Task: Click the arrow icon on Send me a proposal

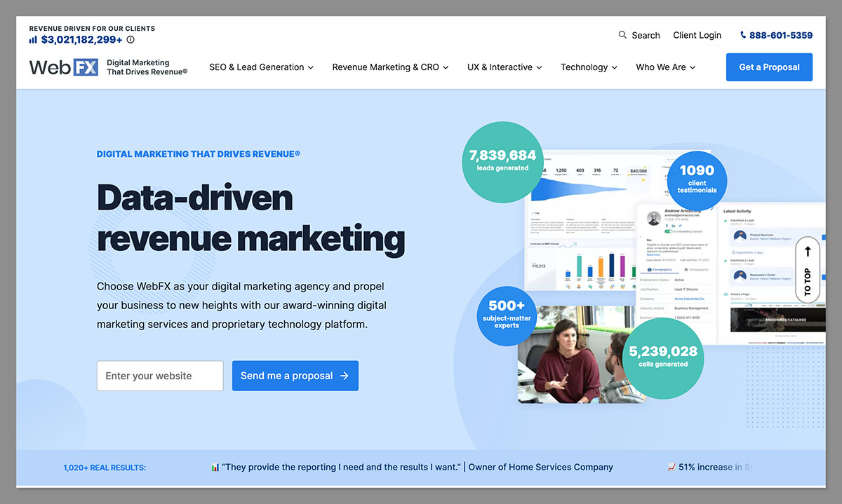Action: pos(345,376)
